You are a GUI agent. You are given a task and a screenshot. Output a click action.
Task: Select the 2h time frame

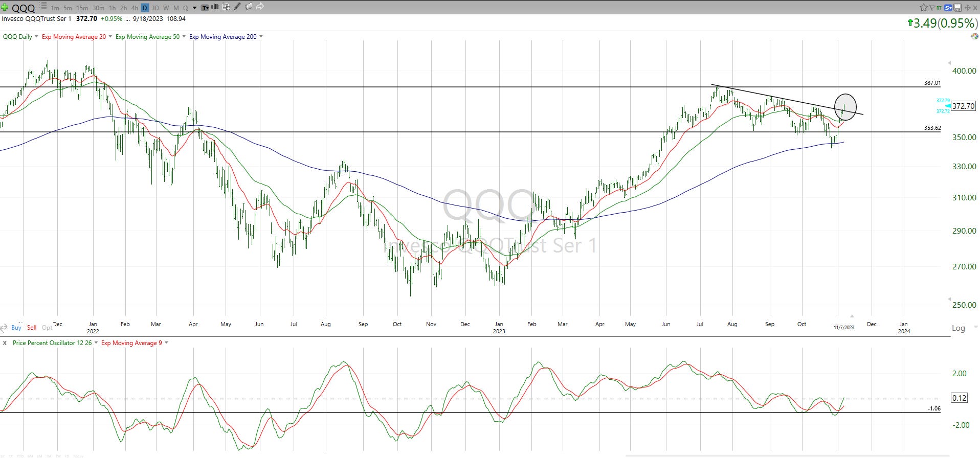coord(123,8)
